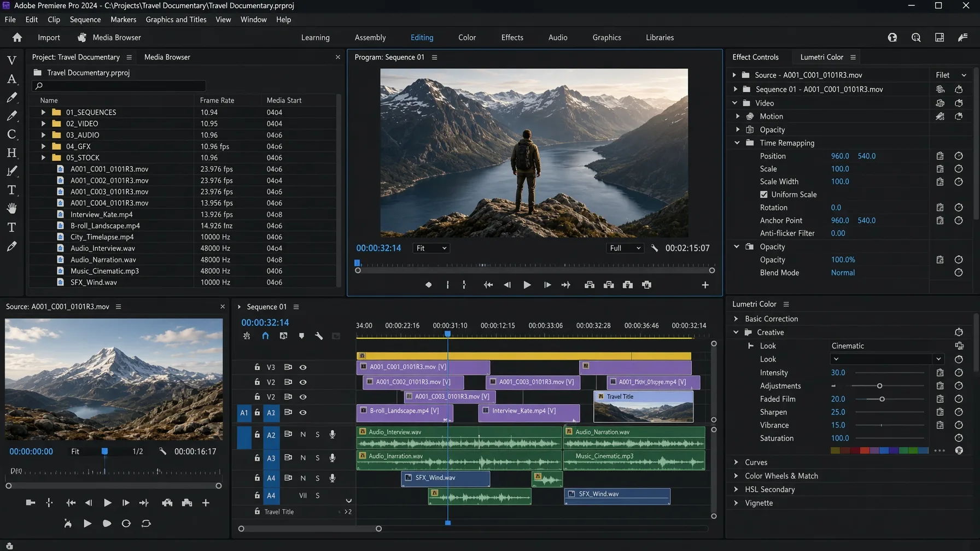Toggle V3 track lock
Screen dimensions: 980x551
257,367
